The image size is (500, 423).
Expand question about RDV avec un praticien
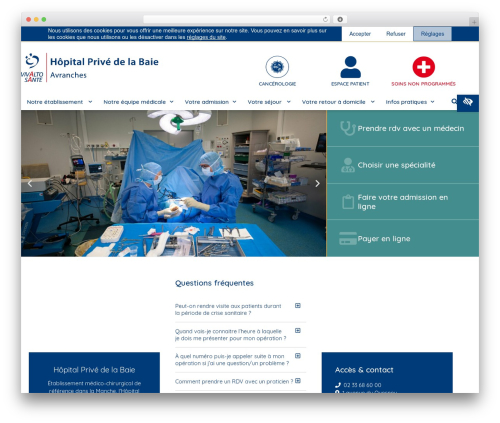coord(298,380)
